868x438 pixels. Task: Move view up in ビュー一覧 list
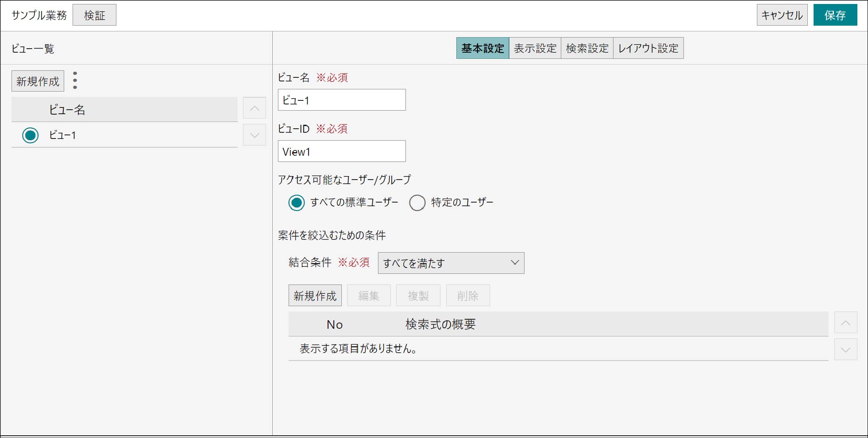[x=255, y=108]
